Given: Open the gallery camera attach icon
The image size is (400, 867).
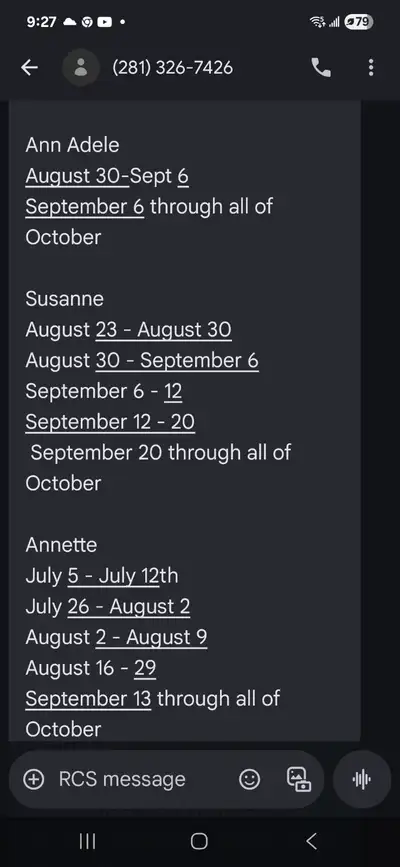Looking at the screenshot, I should click(x=298, y=780).
